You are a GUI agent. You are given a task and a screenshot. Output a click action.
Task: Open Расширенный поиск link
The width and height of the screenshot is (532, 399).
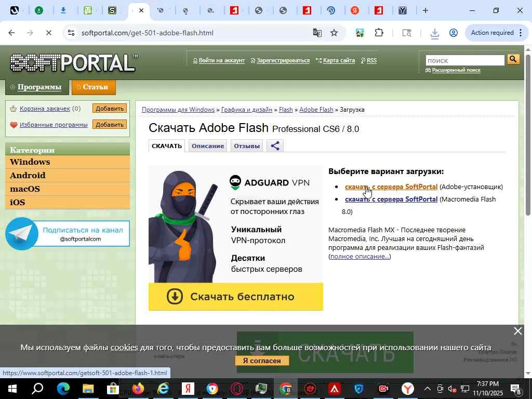(456, 70)
